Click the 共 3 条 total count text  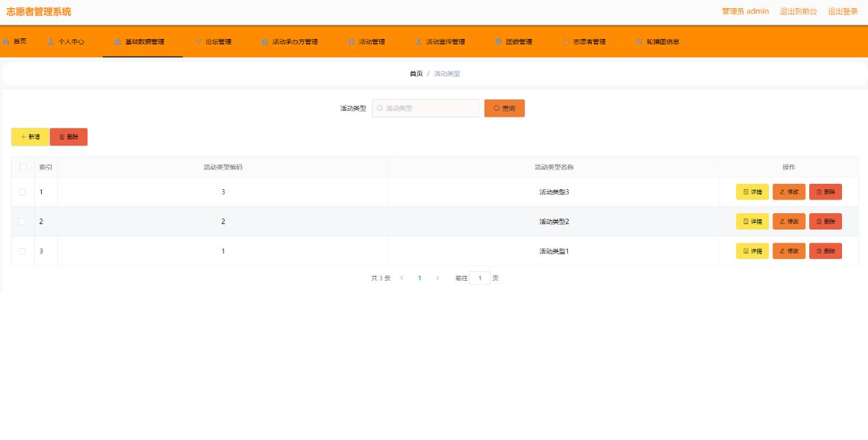click(381, 278)
